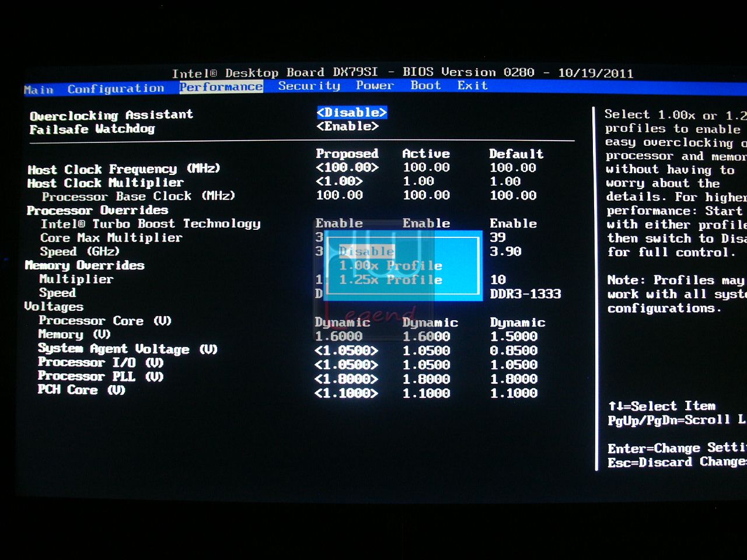This screenshot has height=560, width=747.
Task: Select the Exit tab
Action: click(x=472, y=85)
